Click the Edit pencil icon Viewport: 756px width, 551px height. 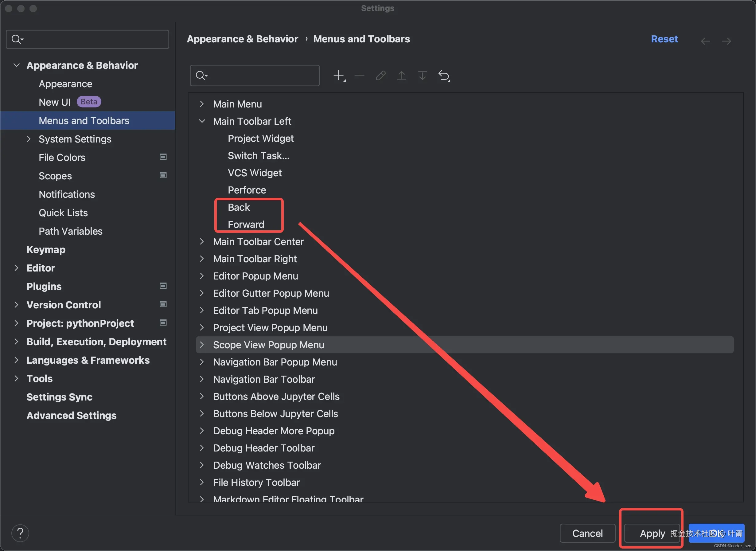pyautogui.click(x=380, y=75)
